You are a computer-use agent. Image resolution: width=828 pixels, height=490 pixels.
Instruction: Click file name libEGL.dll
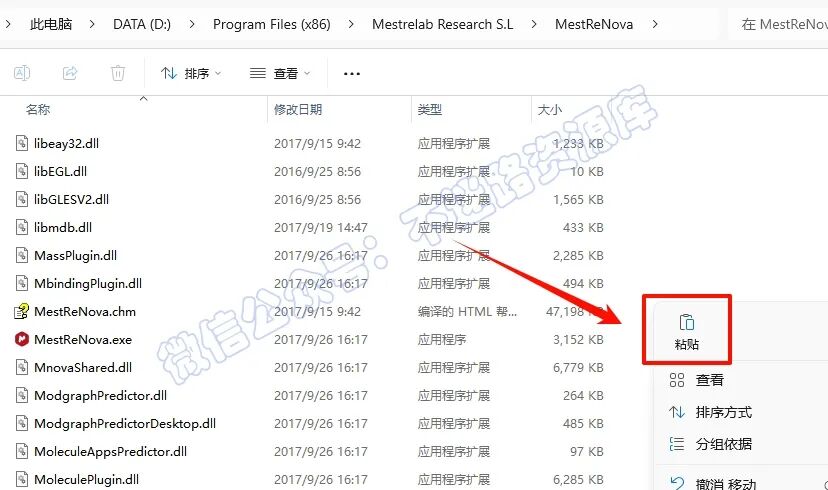point(60,172)
